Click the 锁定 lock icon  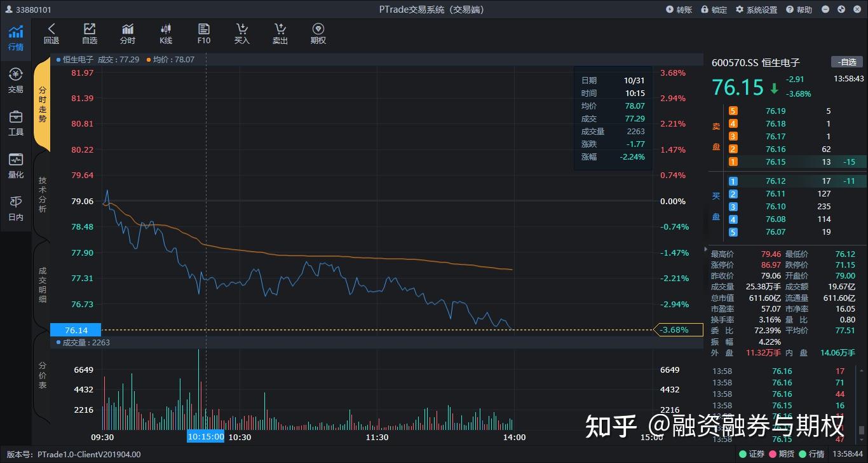click(714, 10)
